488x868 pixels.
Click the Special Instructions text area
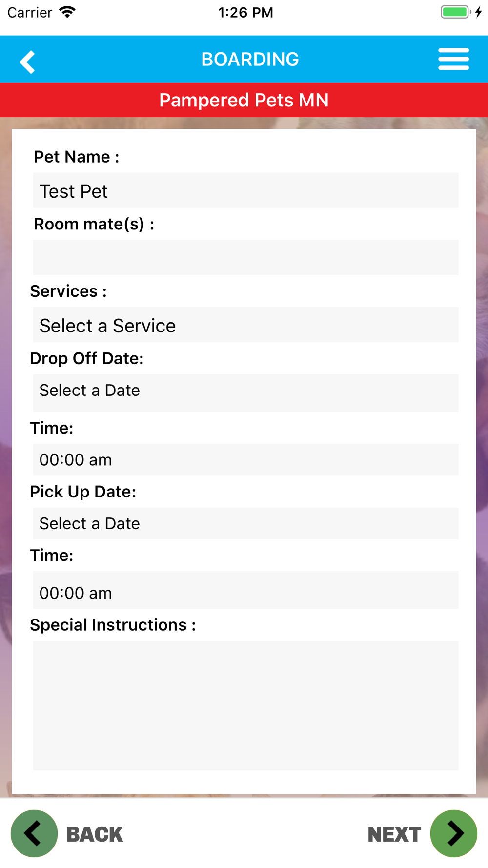click(x=245, y=705)
